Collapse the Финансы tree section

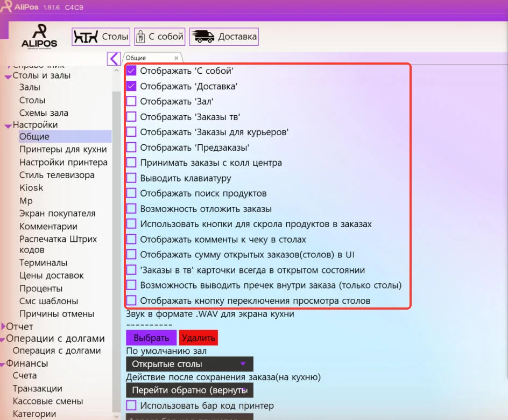tap(3, 365)
